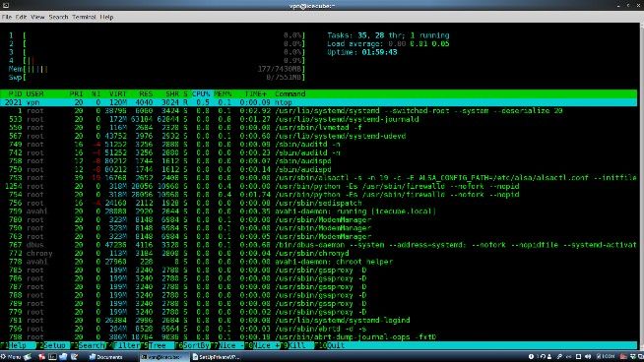Switch to vpn@icecube terminal taskbar entry
Image resolution: width=644 pixels, height=362 pixels.
click(163, 357)
